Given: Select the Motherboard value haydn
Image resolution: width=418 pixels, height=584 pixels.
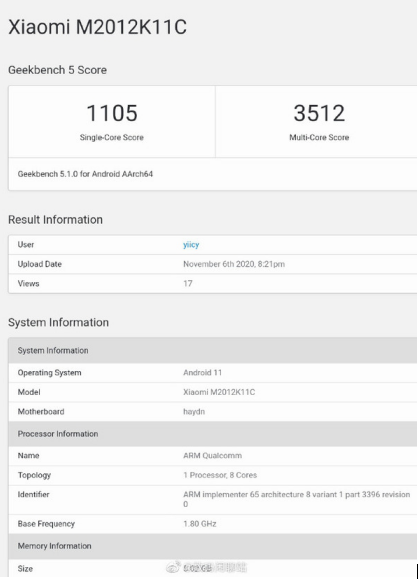Looking at the screenshot, I should [194, 412].
